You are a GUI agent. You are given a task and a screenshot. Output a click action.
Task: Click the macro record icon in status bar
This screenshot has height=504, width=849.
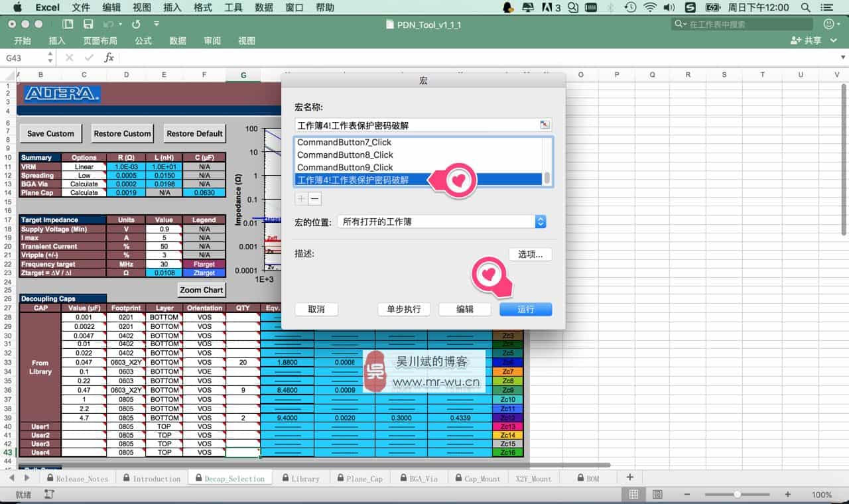click(x=49, y=495)
